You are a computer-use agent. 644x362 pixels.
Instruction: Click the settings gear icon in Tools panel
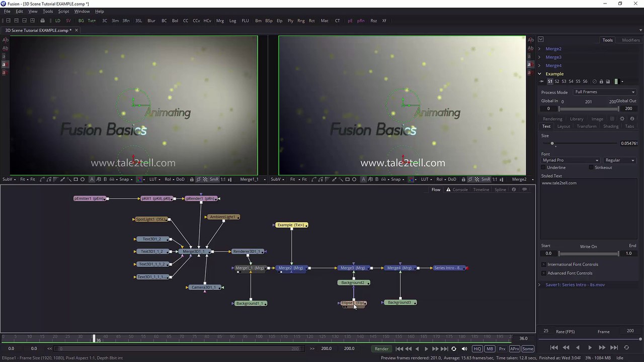pos(622,119)
